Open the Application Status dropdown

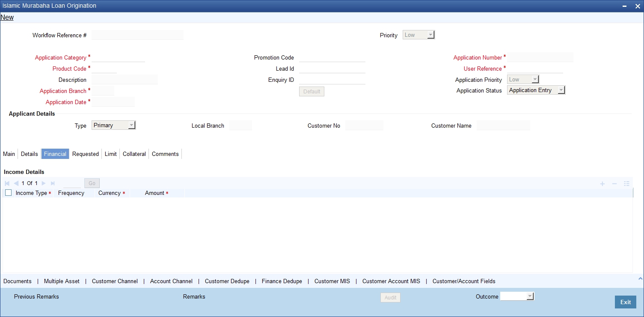coord(536,90)
